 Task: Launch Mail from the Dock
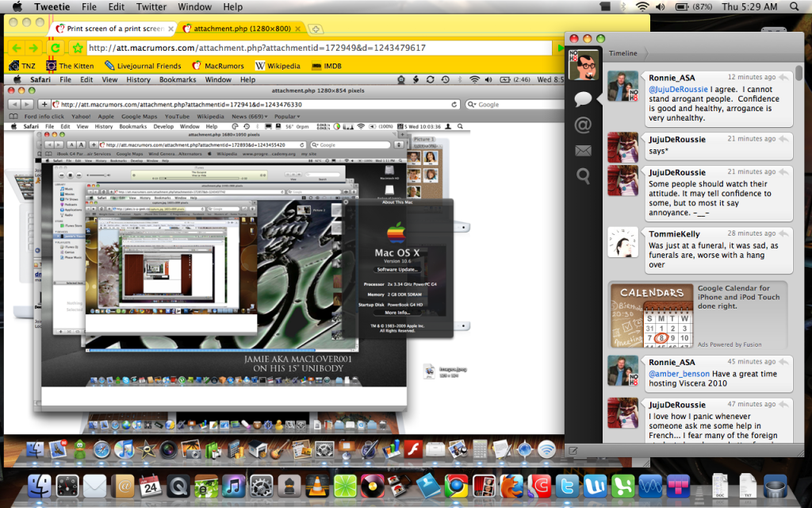tap(95, 487)
